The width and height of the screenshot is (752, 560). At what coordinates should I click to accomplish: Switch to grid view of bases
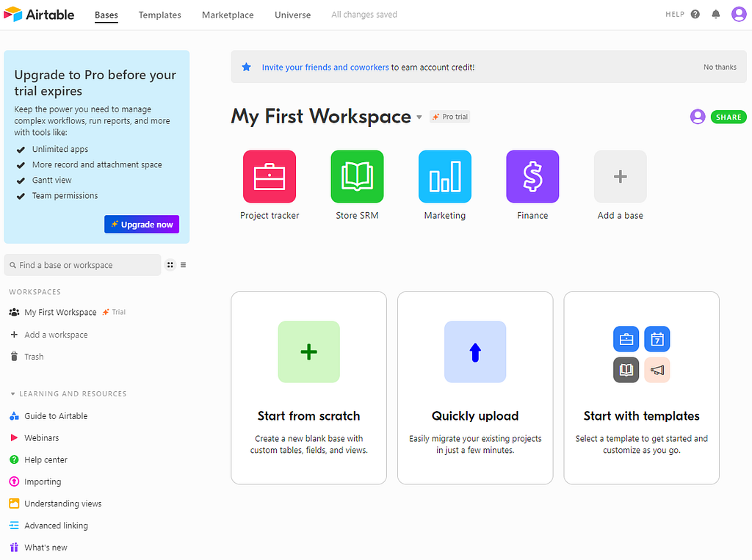tap(170, 265)
